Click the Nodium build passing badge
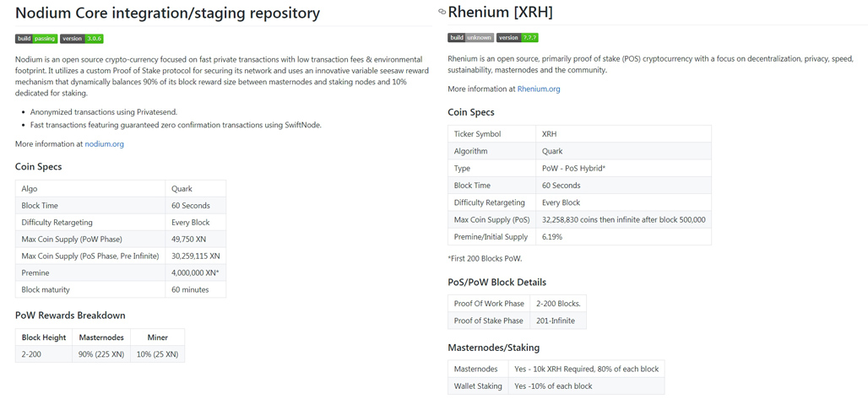 coord(36,39)
